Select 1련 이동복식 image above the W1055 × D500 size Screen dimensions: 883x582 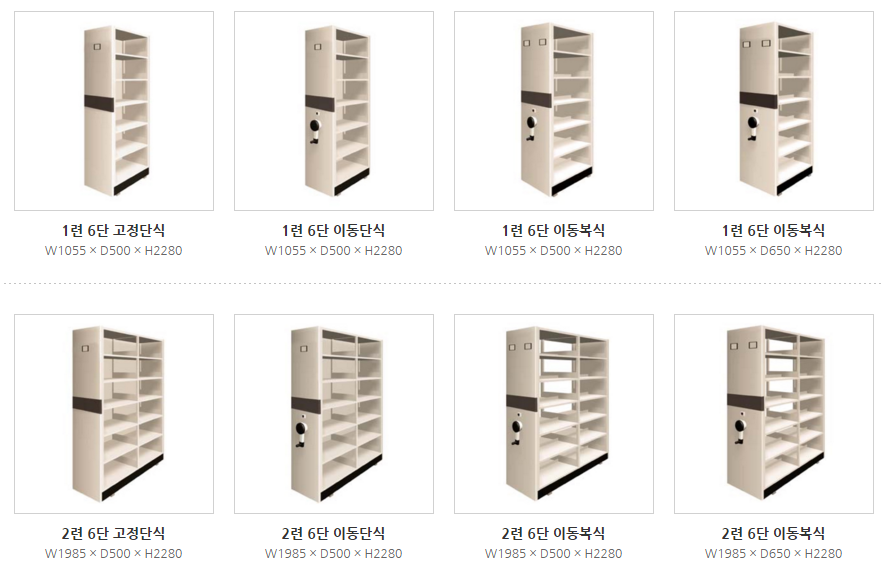coord(554,111)
